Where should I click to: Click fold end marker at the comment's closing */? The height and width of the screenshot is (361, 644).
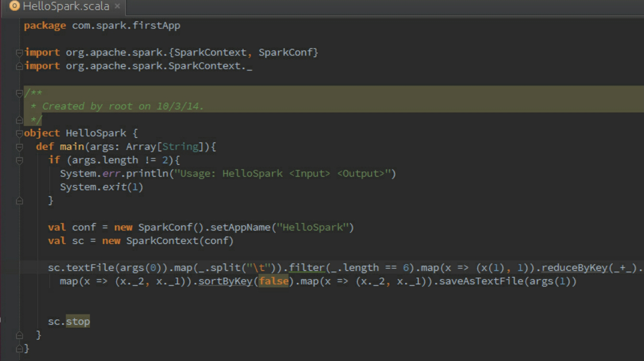click(x=19, y=120)
